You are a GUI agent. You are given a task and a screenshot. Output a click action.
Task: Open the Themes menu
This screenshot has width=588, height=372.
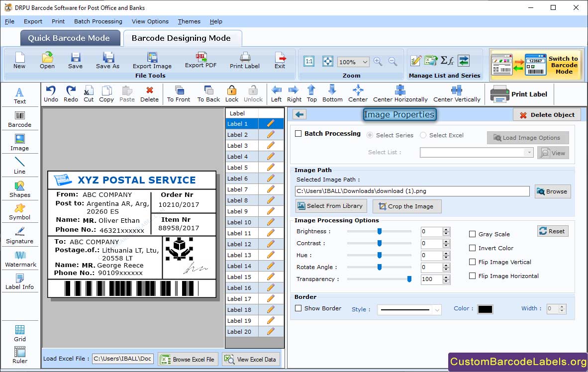189,21
